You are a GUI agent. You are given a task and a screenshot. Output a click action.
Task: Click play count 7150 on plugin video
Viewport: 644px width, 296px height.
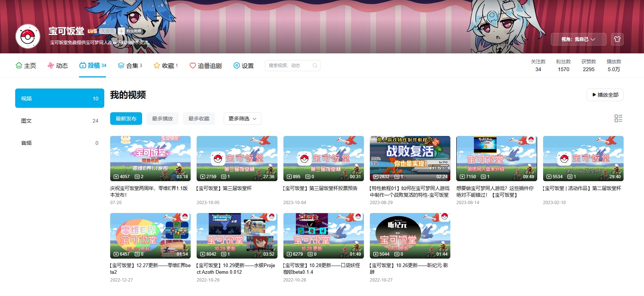(468, 177)
